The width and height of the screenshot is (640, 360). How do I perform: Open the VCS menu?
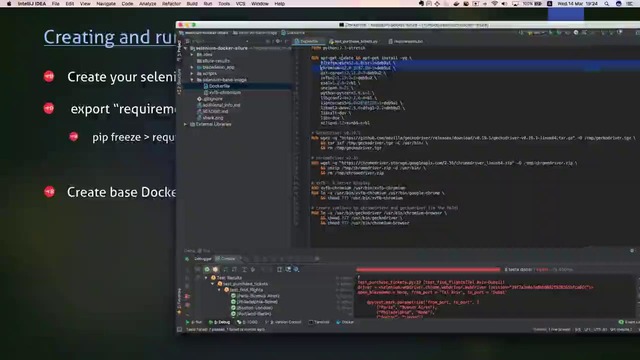point(240,4)
